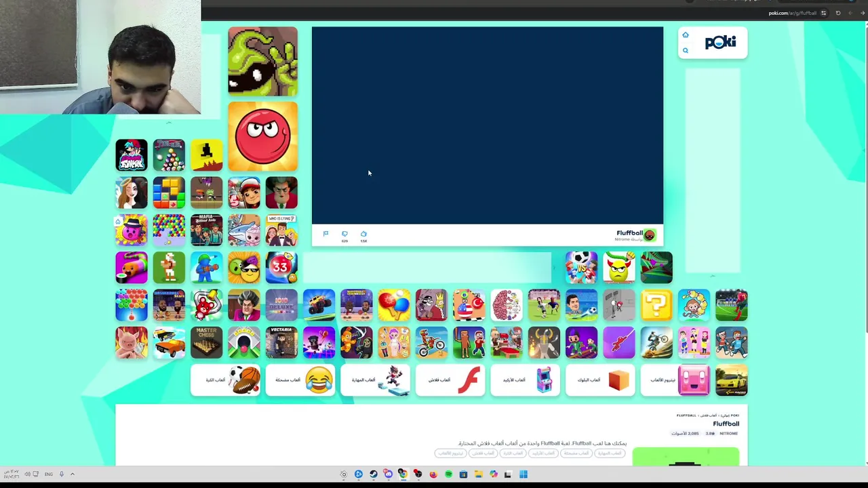Open the Subway Surfers game thumbnail
The height and width of the screenshot is (488, 868).
(x=244, y=192)
